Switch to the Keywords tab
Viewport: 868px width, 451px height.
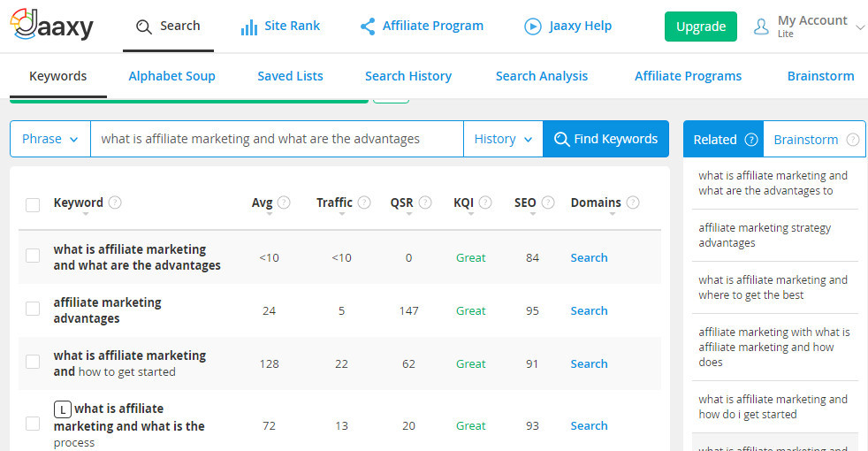[58, 76]
